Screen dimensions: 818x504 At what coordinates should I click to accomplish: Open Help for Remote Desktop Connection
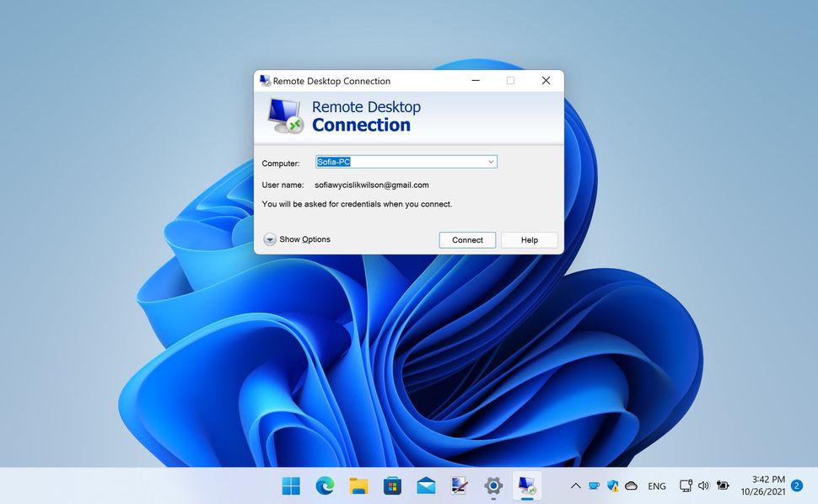point(529,239)
